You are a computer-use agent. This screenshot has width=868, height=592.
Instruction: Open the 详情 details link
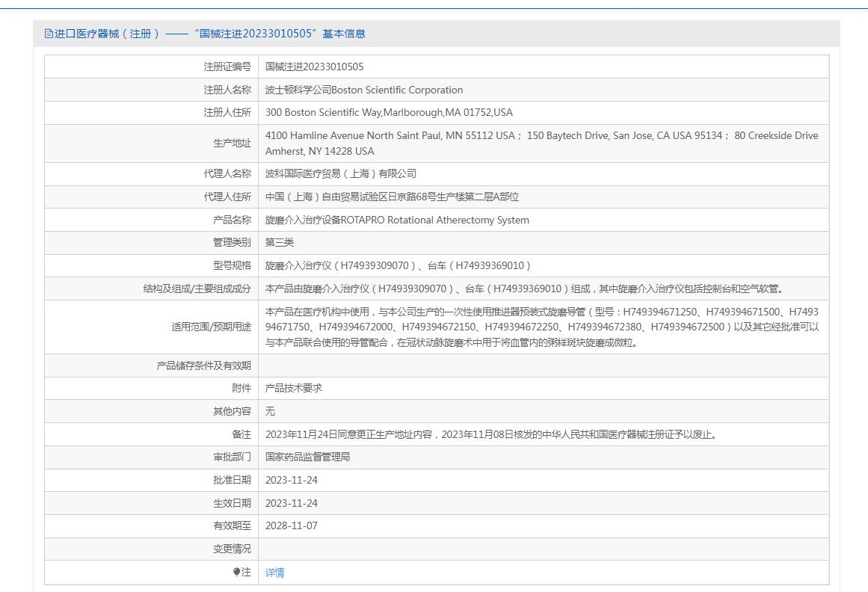pyautogui.click(x=274, y=573)
